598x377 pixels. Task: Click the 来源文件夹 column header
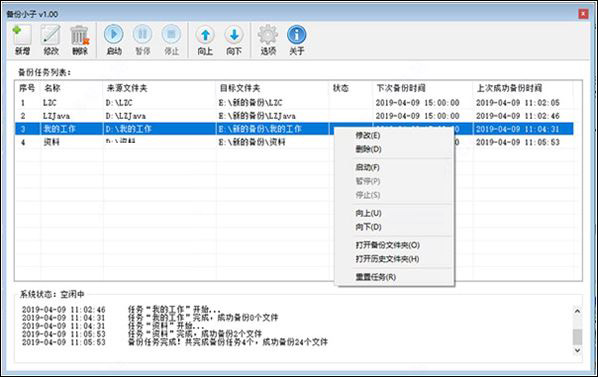(x=159, y=88)
